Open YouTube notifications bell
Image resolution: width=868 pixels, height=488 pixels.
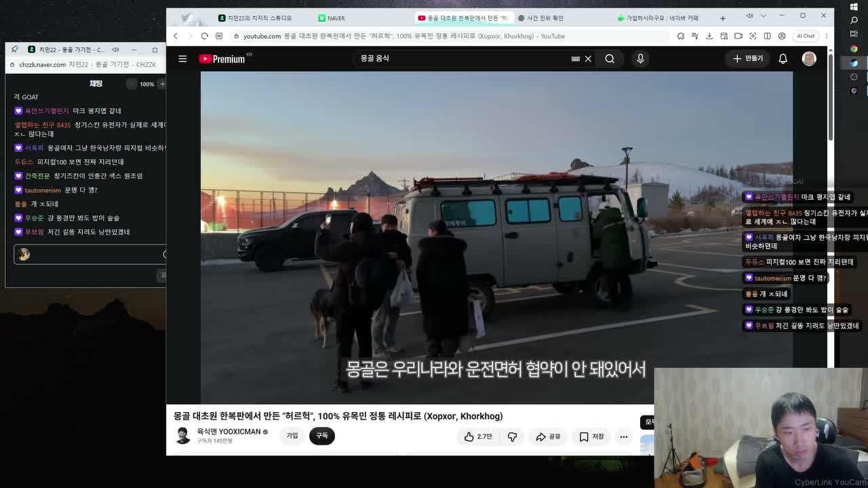pyautogui.click(x=783, y=59)
